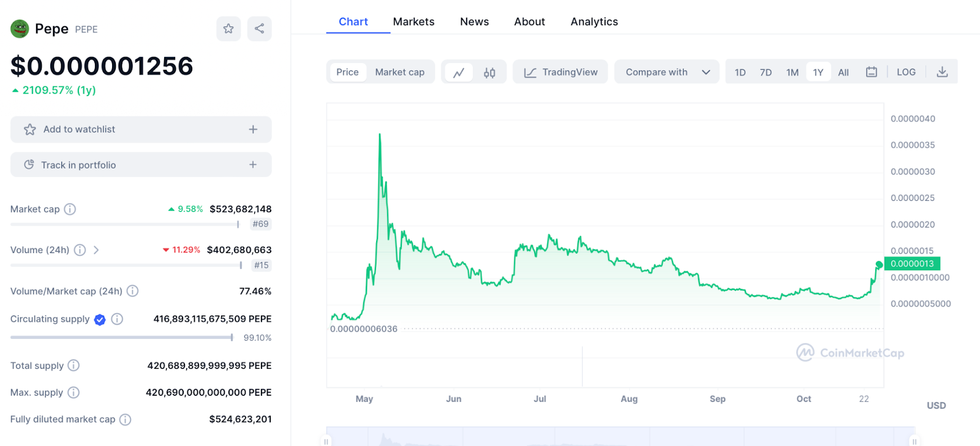Click the circulating supply progress bar
The height and width of the screenshot is (446, 980).
(122, 338)
